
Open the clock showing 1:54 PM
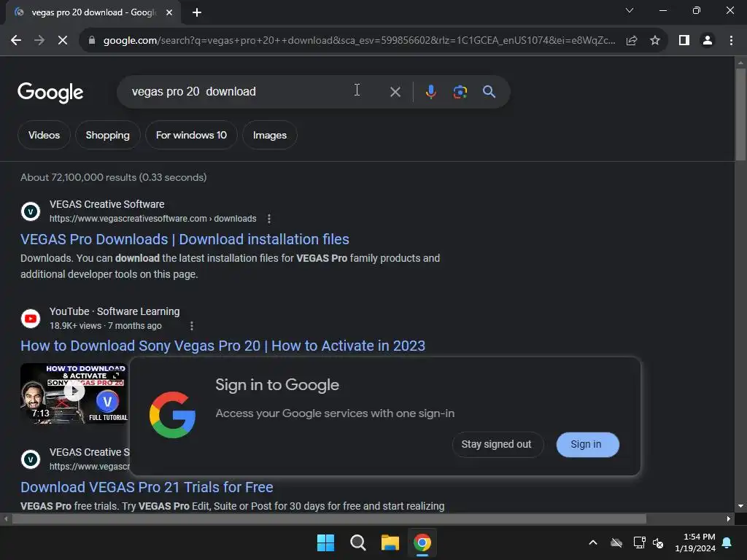[x=695, y=542]
